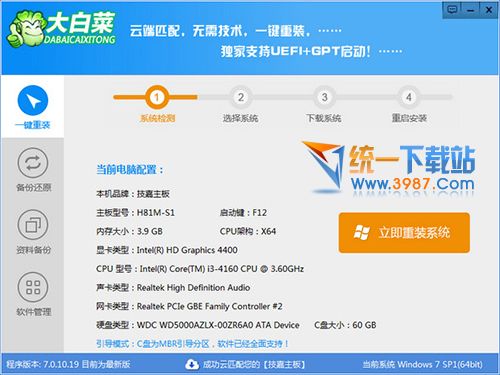
Task: Click the 当前系统 Windows 7 SP1 status text
Action: tap(422, 364)
